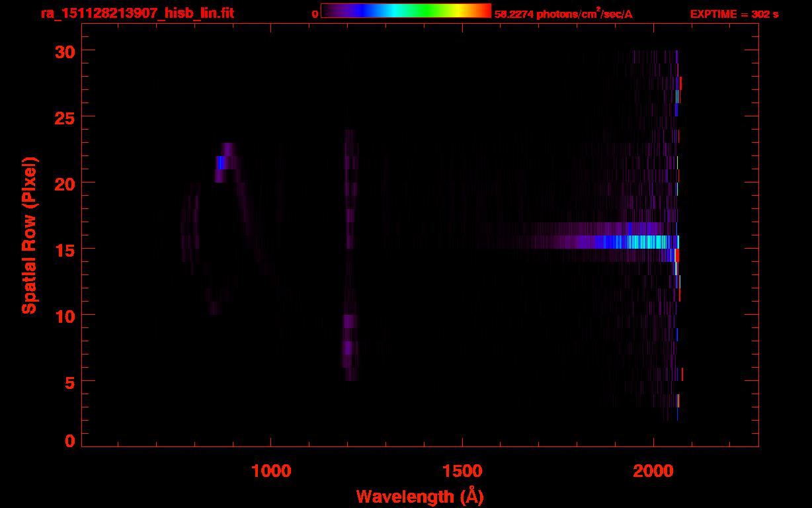Click the rainbow color scale bar
812x508 pixels.
coord(406,11)
